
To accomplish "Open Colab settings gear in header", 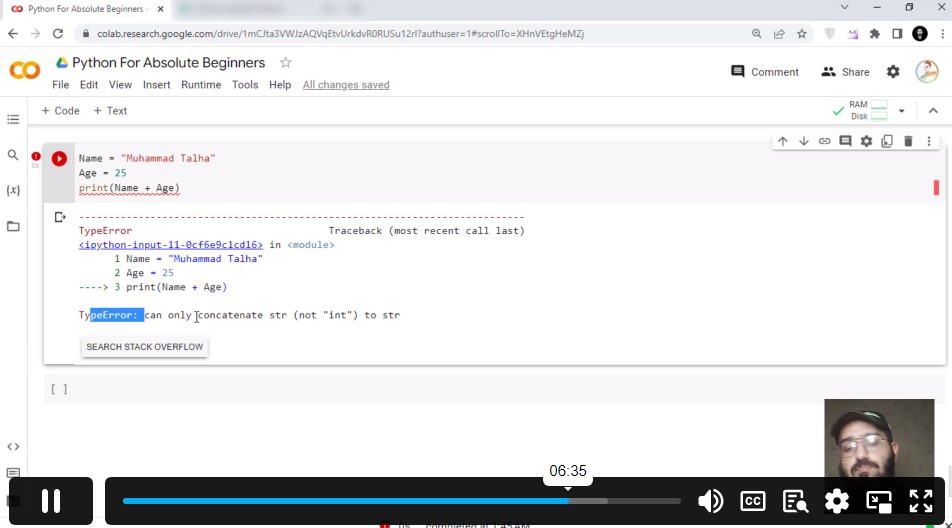I will point(893,72).
